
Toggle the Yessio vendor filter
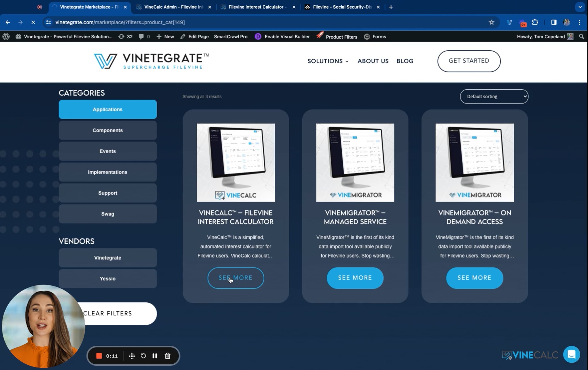(108, 279)
